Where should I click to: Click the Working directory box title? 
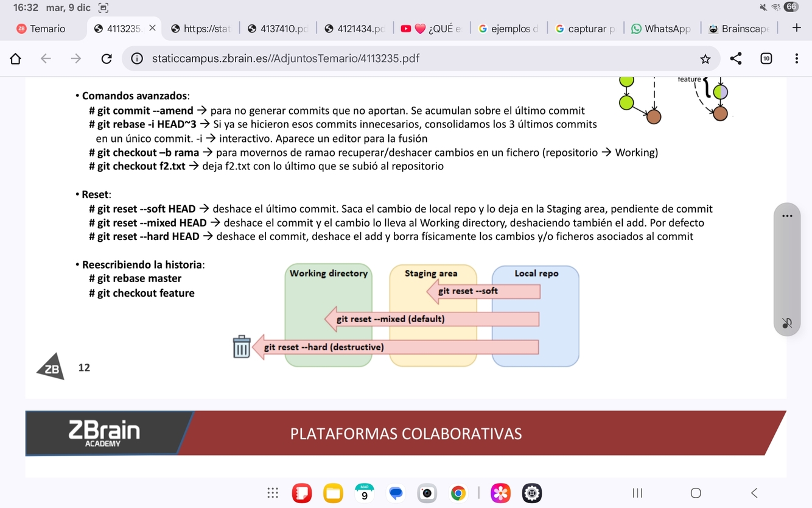329,273
